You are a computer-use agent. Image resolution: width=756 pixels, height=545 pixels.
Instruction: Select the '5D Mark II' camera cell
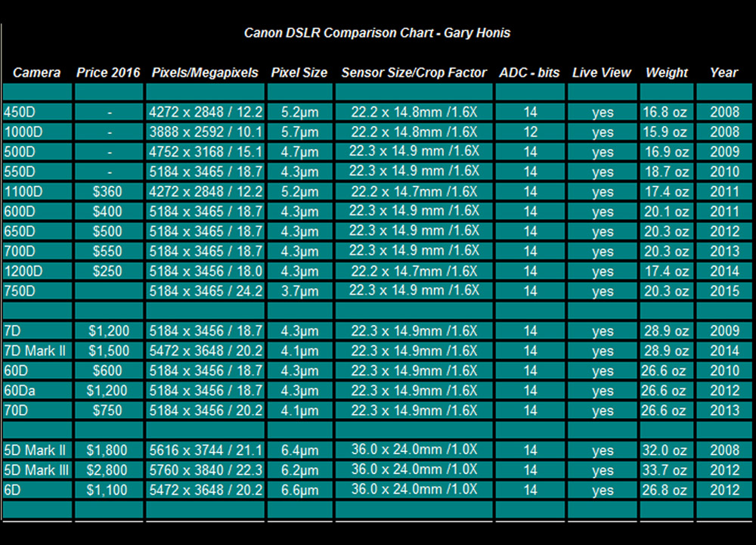(37, 450)
